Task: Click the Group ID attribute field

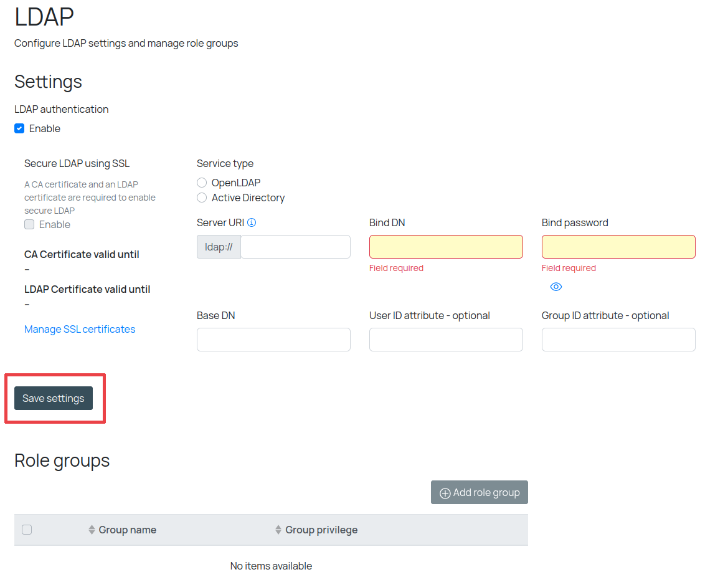Action: coord(618,340)
